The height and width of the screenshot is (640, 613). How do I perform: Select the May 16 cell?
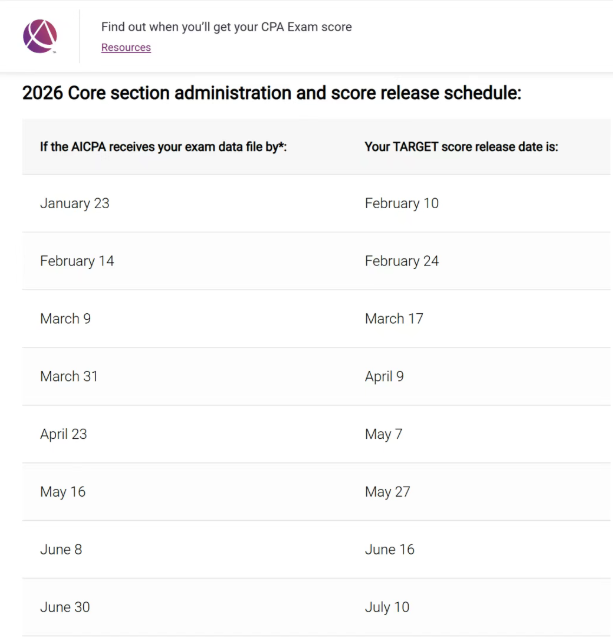pos(63,492)
